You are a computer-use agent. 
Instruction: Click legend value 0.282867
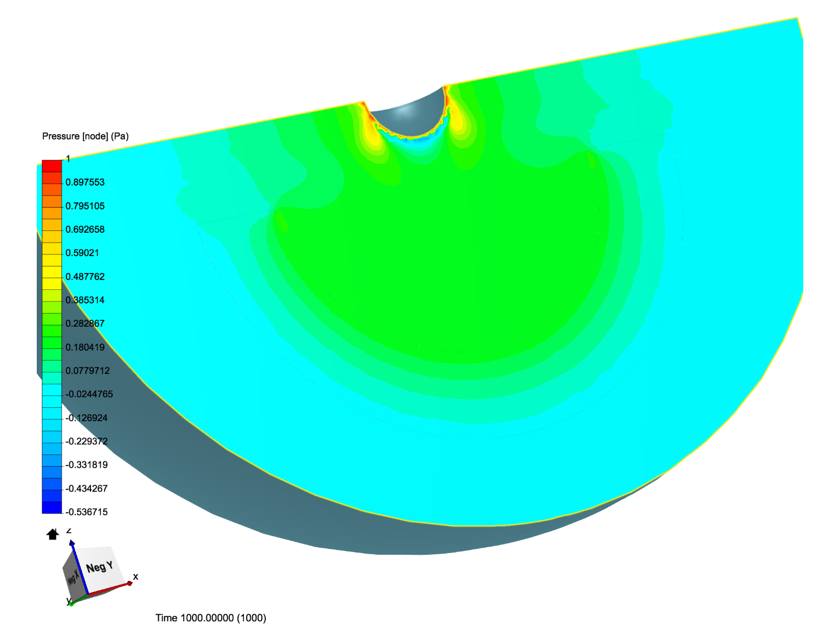(x=85, y=323)
